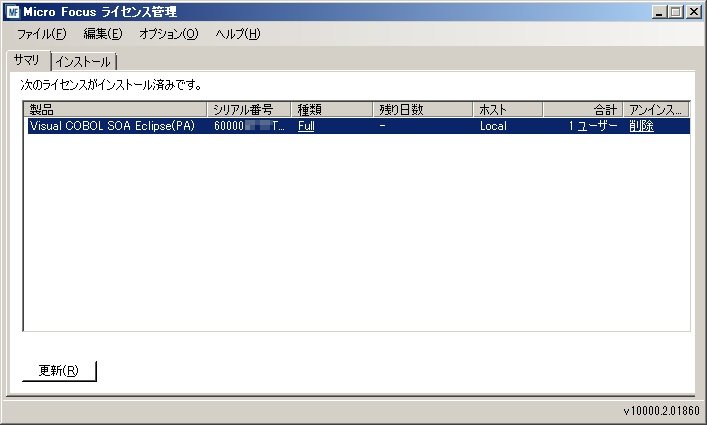This screenshot has height=425, width=707.
Task: Switch to the サマリ tab
Action: coord(27,60)
